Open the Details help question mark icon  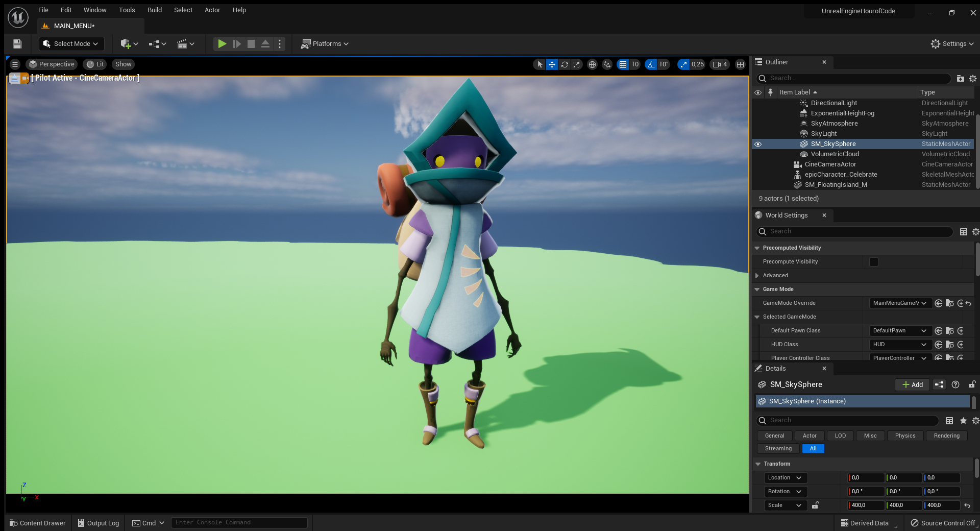[955, 384]
